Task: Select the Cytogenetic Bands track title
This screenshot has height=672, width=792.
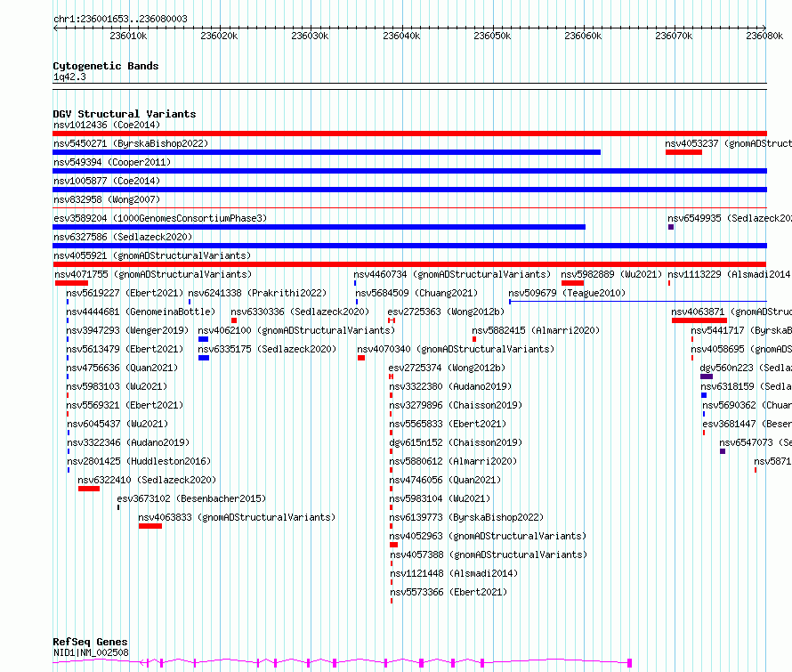Action: click(106, 66)
